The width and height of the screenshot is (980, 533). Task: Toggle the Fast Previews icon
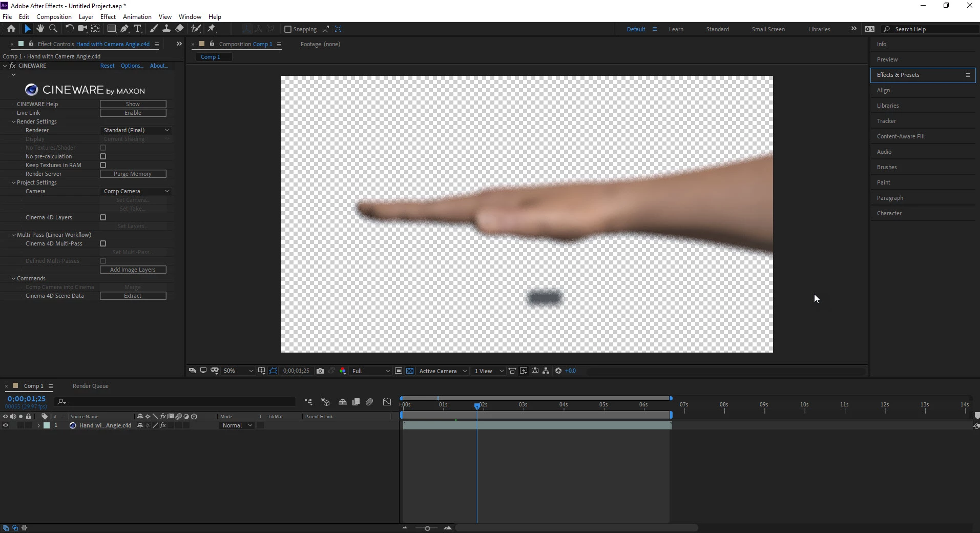coord(523,371)
